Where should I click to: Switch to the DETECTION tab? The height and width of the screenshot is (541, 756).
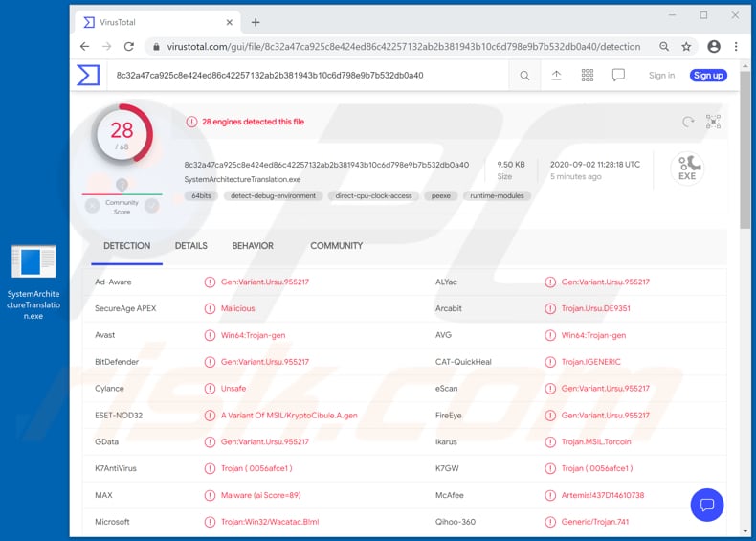[127, 246]
